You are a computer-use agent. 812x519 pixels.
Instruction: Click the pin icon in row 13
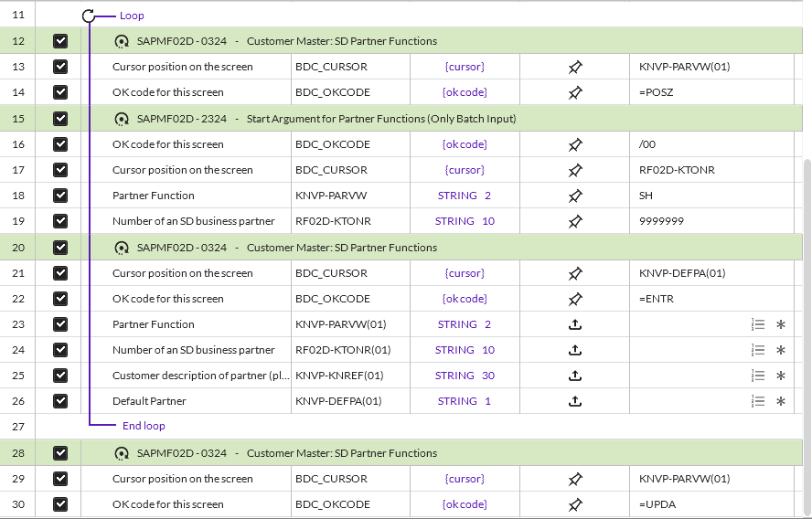tap(575, 67)
